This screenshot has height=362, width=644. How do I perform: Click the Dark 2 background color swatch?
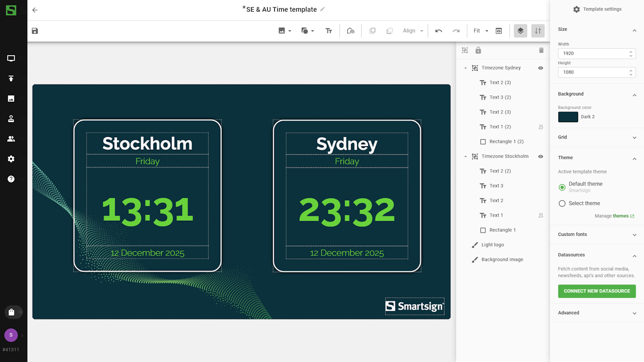(568, 117)
